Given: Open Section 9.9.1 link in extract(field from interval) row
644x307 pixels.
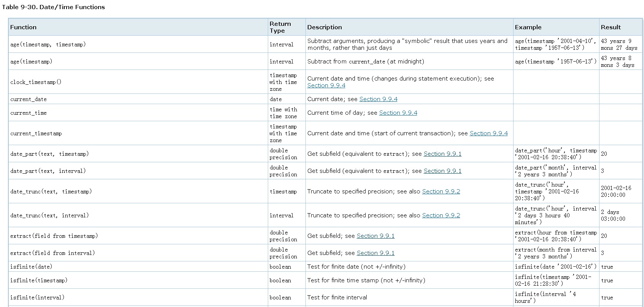Looking at the screenshot, I should click(x=375, y=253).
